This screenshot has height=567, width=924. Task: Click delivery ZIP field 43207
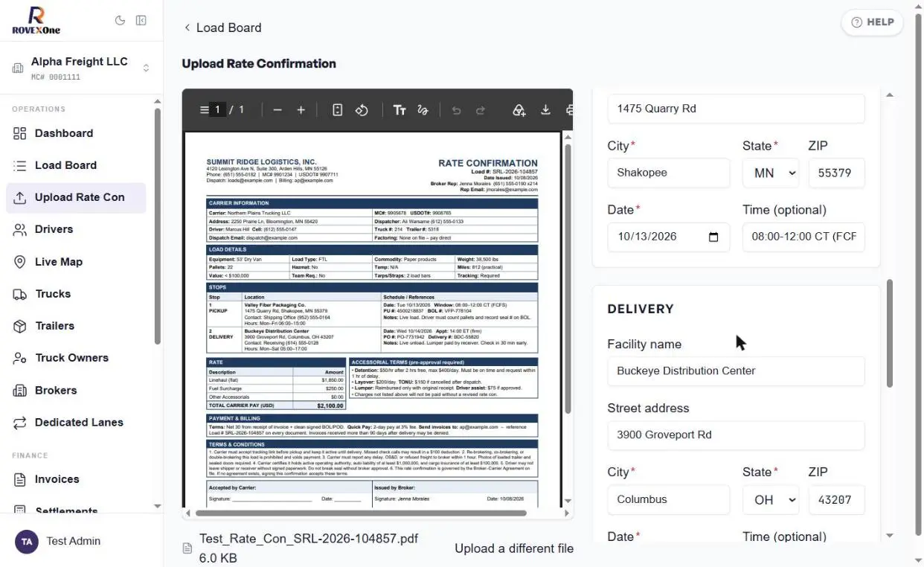pyautogui.click(x=837, y=499)
